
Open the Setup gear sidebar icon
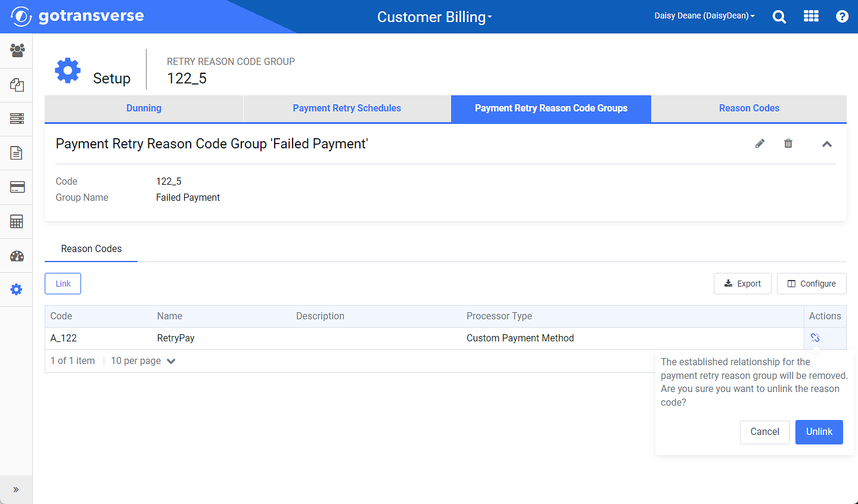(17, 290)
